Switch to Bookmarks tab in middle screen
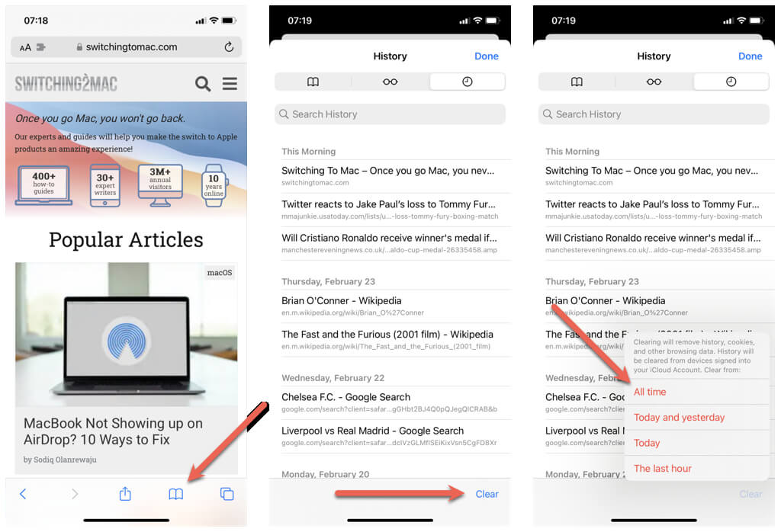 (313, 82)
